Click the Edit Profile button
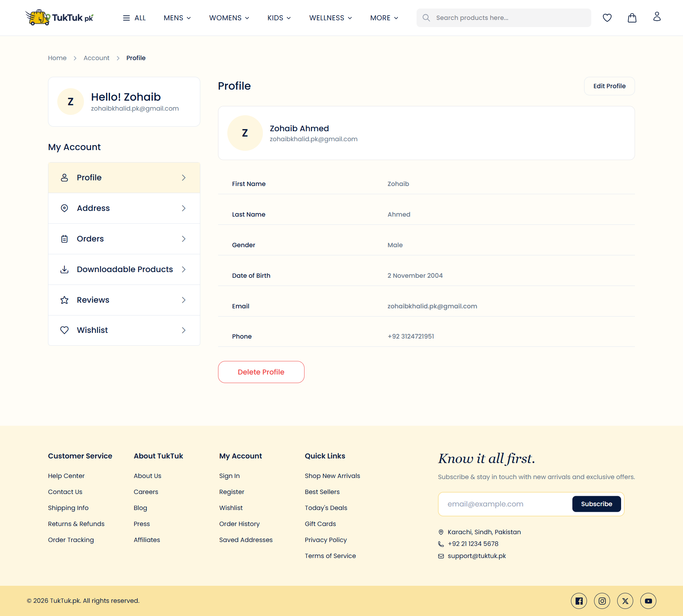The height and width of the screenshot is (616, 683). (609, 86)
